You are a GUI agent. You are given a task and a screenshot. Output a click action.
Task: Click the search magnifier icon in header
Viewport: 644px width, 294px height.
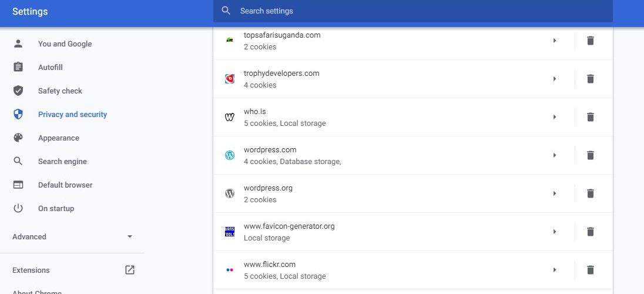[226, 11]
